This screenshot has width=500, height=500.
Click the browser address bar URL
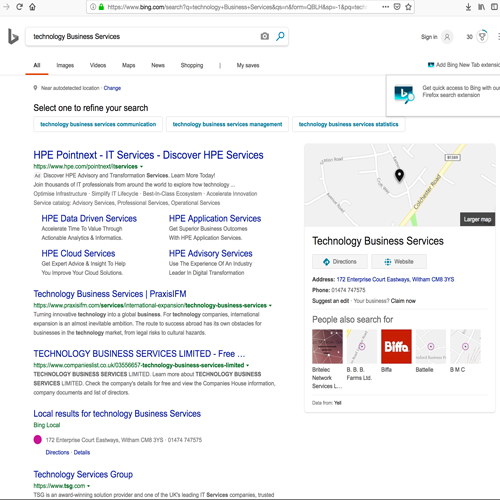(237, 7)
